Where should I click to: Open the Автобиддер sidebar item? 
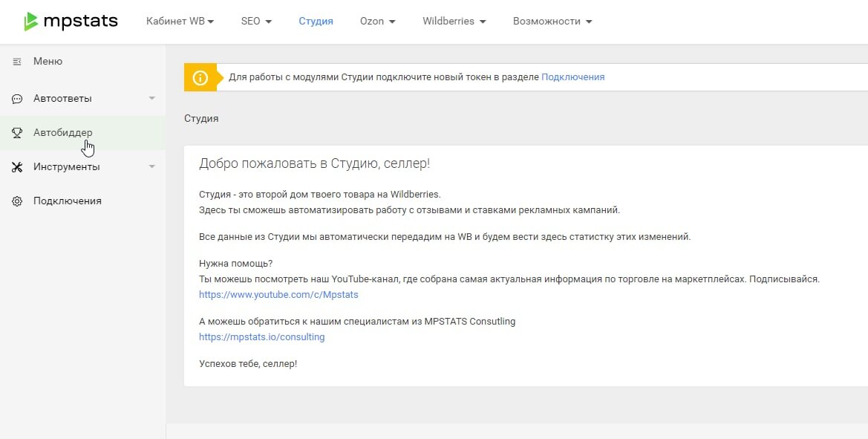point(83,133)
